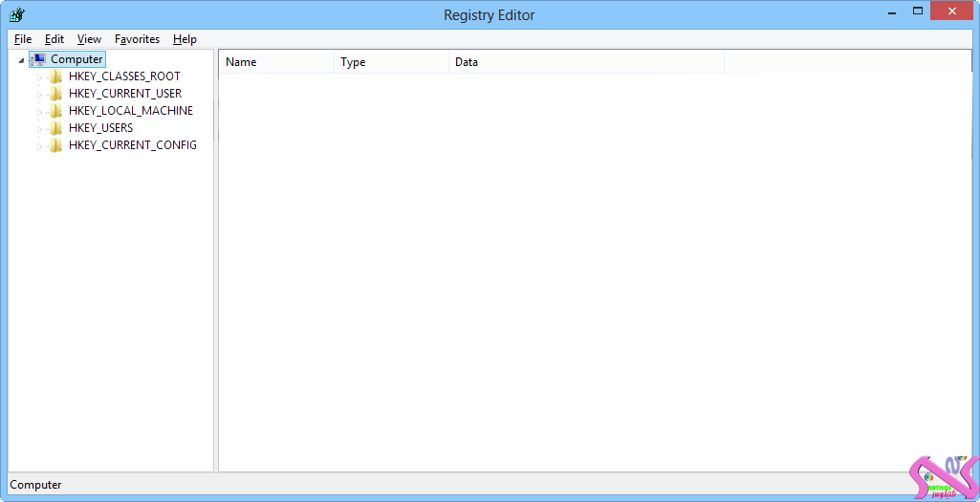Collapse the Computer tree node
The height and width of the screenshot is (502, 980).
pyautogui.click(x=21, y=60)
